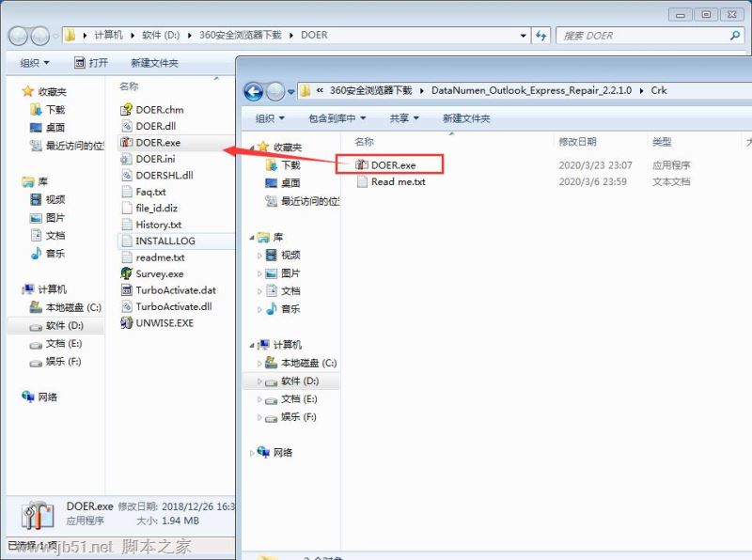Click the DOER.chm help file icon in the back window

126,110
